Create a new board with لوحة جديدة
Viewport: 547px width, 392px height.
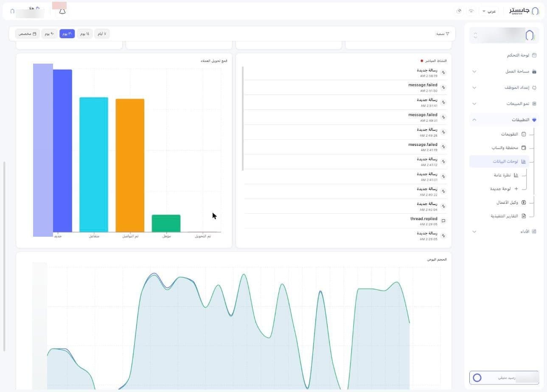click(500, 189)
